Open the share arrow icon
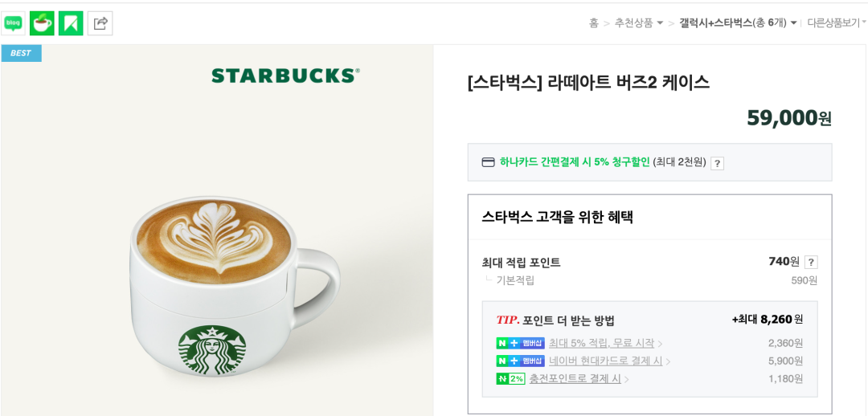The image size is (868, 416). 100,23
